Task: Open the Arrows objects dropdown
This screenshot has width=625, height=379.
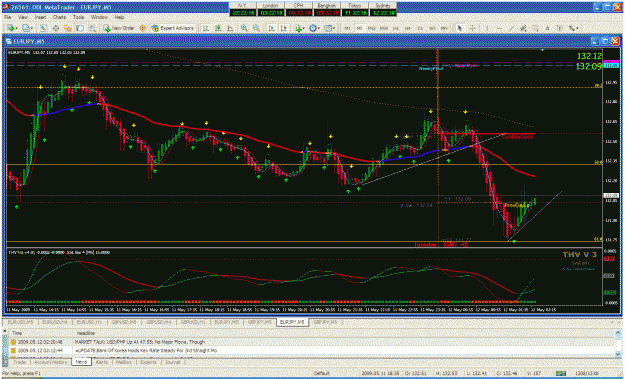Action: coord(573,28)
